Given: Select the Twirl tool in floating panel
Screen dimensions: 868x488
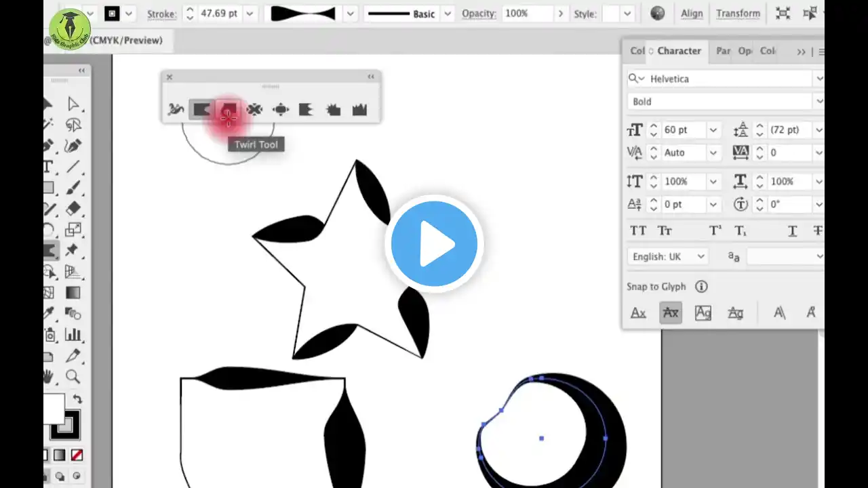Looking at the screenshot, I should pos(229,109).
